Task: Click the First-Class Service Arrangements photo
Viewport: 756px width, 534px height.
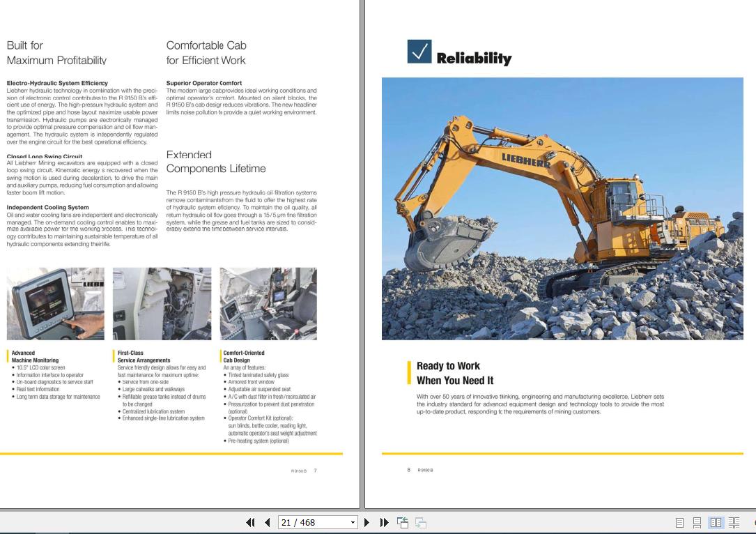Action: pyautogui.click(x=162, y=304)
